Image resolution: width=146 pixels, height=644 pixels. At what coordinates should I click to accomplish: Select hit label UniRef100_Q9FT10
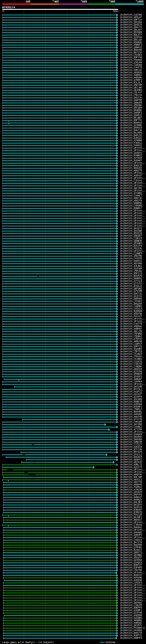coord(131,20)
